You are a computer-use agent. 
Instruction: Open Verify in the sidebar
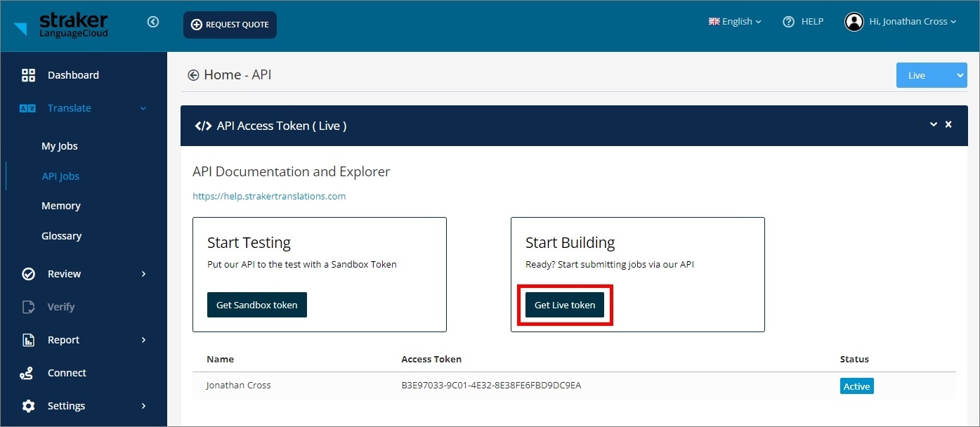point(61,307)
